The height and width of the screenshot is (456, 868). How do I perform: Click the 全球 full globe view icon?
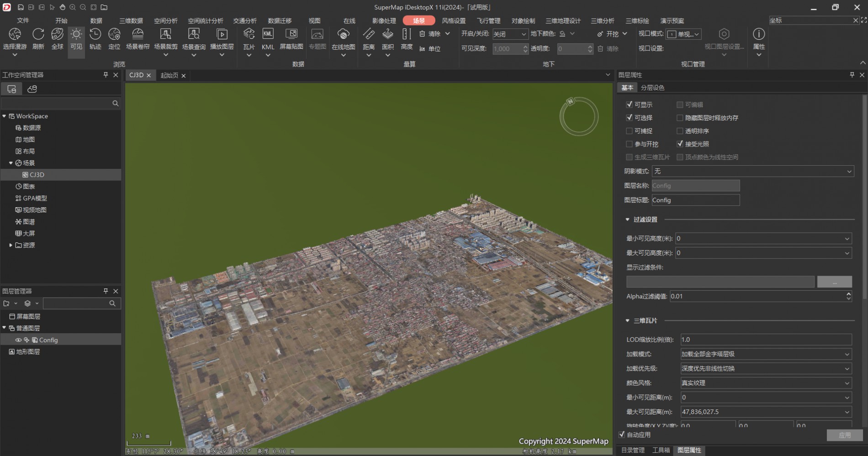click(57, 39)
